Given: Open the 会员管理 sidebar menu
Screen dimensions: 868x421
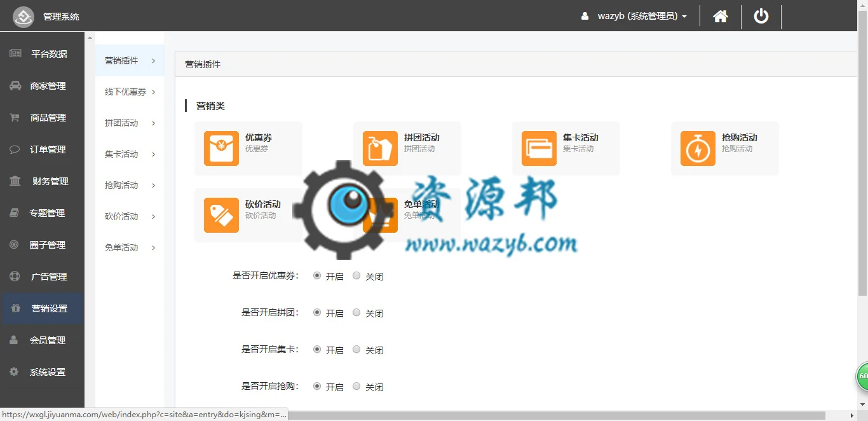Looking at the screenshot, I should [42, 340].
